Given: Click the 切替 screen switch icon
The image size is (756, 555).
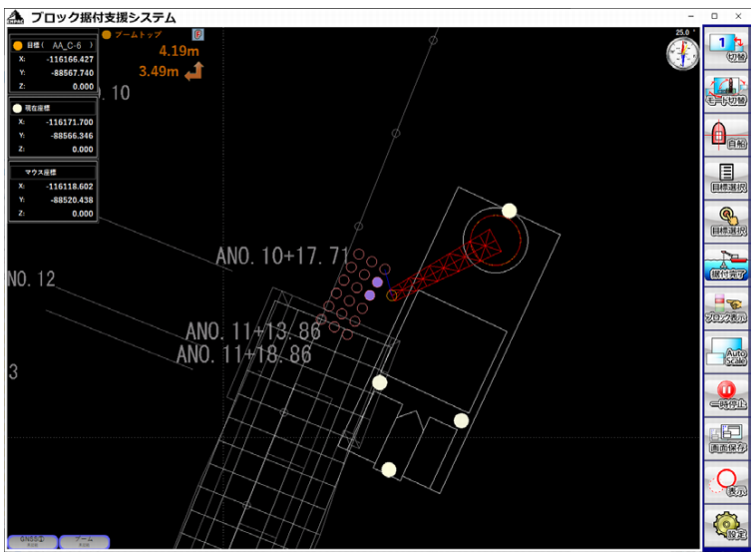Looking at the screenshot, I should click(x=727, y=48).
